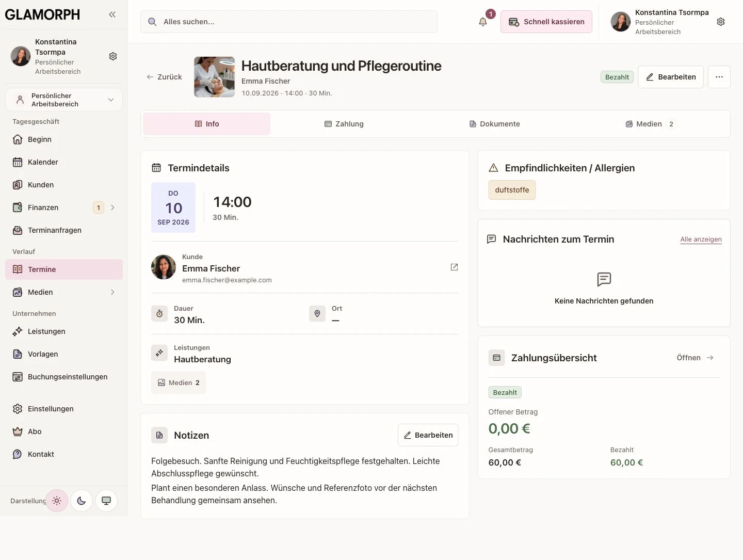Click Bearbeiten next to the Bezahlt badge

(671, 77)
